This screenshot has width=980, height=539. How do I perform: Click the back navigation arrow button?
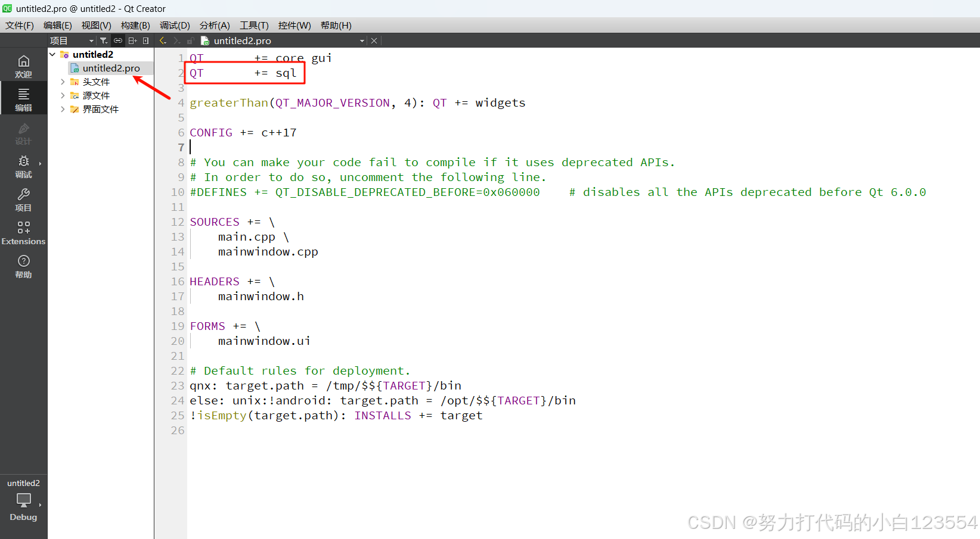162,40
